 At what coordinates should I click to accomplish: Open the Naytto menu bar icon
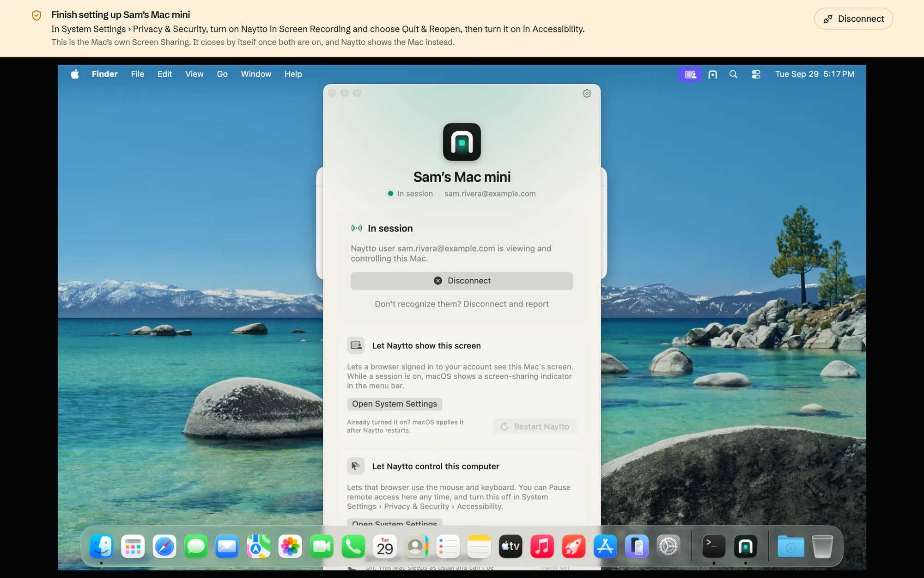point(713,74)
